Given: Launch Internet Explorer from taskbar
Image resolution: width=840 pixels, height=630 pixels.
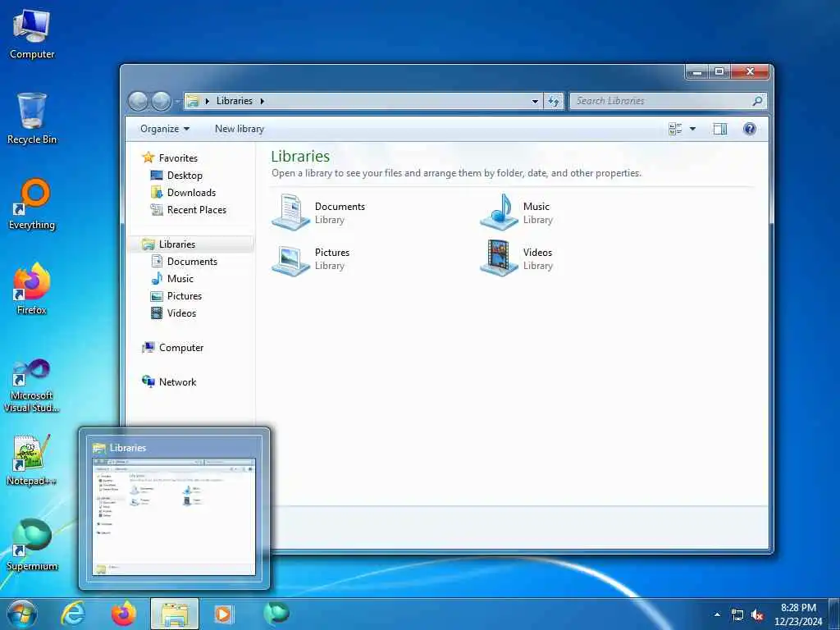Looking at the screenshot, I should pos(73,614).
